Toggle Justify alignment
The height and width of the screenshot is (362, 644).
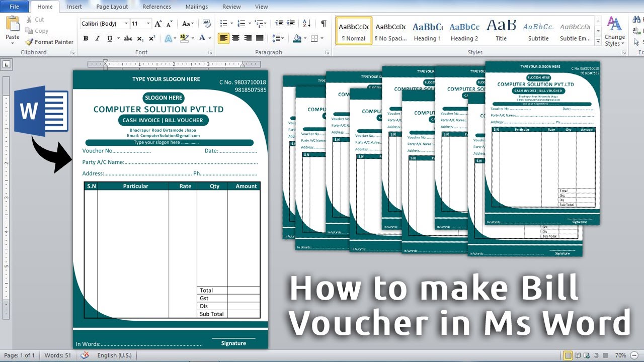tap(260, 38)
